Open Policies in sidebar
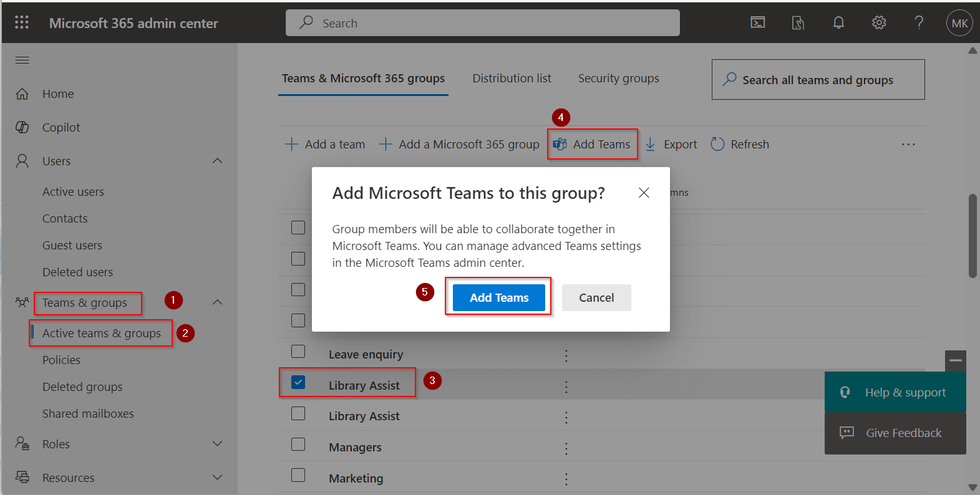The width and height of the screenshot is (980, 495). (61, 360)
